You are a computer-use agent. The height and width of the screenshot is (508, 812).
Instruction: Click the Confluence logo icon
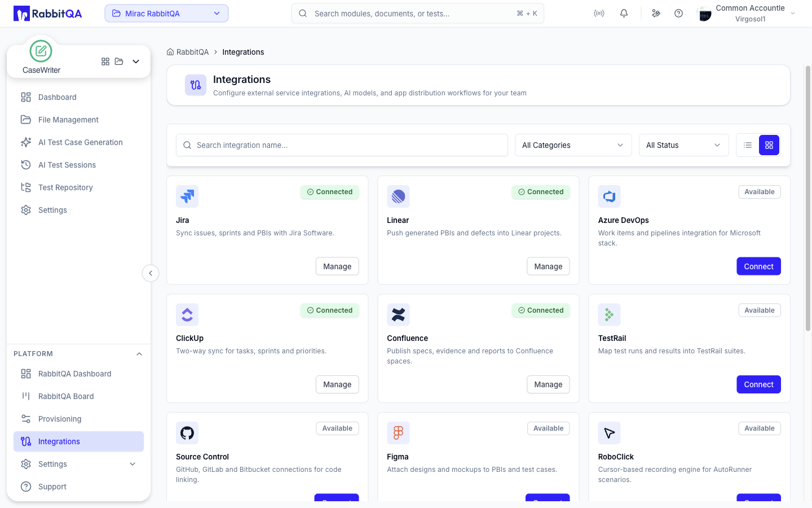click(398, 314)
